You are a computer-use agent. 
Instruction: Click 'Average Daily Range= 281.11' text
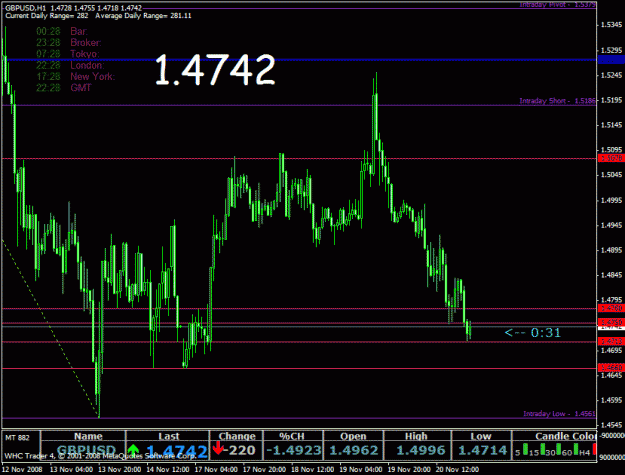click(143, 16)
